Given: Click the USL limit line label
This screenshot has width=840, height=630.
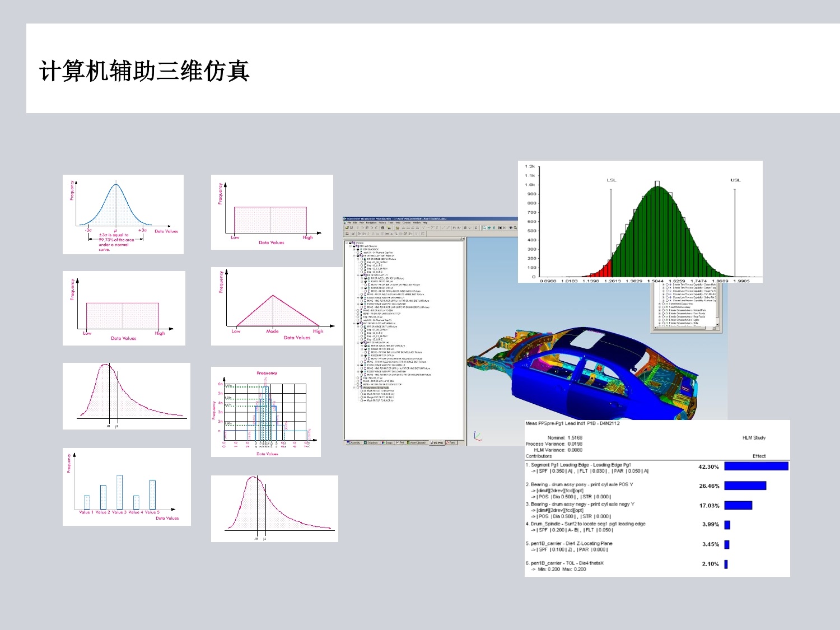Looking at the screenshot, I should click(x=735, y=180).
